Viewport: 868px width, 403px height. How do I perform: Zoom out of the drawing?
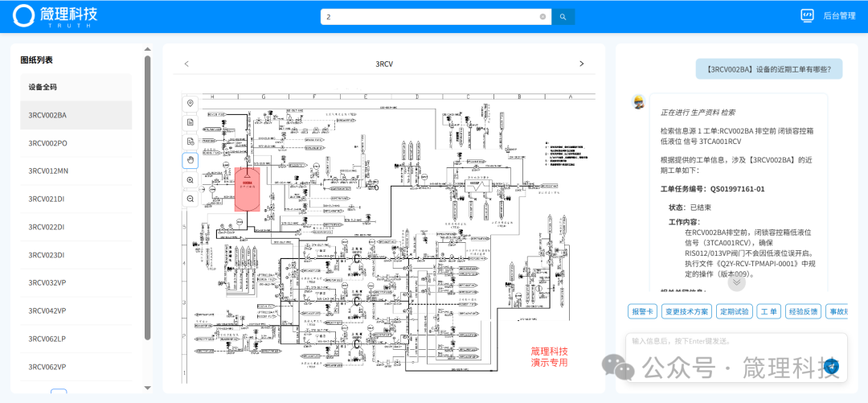(190, 198)
